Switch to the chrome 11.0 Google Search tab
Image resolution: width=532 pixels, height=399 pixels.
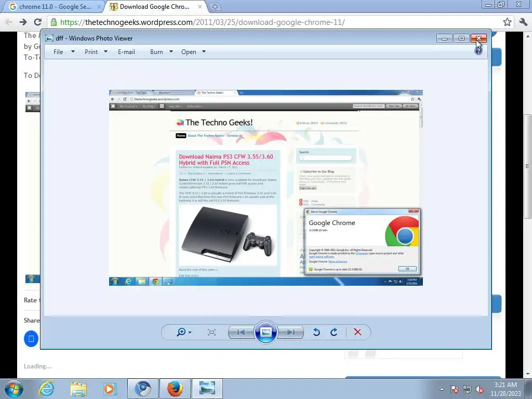pyautogui.click(x=54, y=7)
